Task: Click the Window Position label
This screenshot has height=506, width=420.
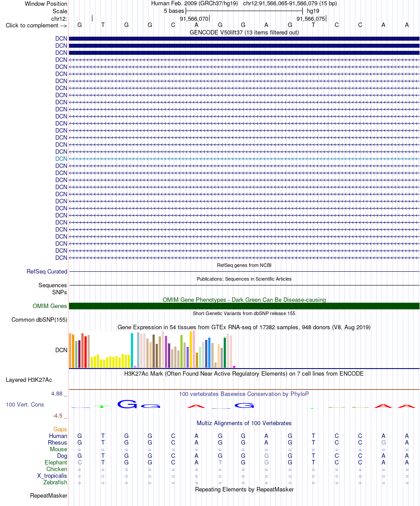Action: tap(46, 4)
